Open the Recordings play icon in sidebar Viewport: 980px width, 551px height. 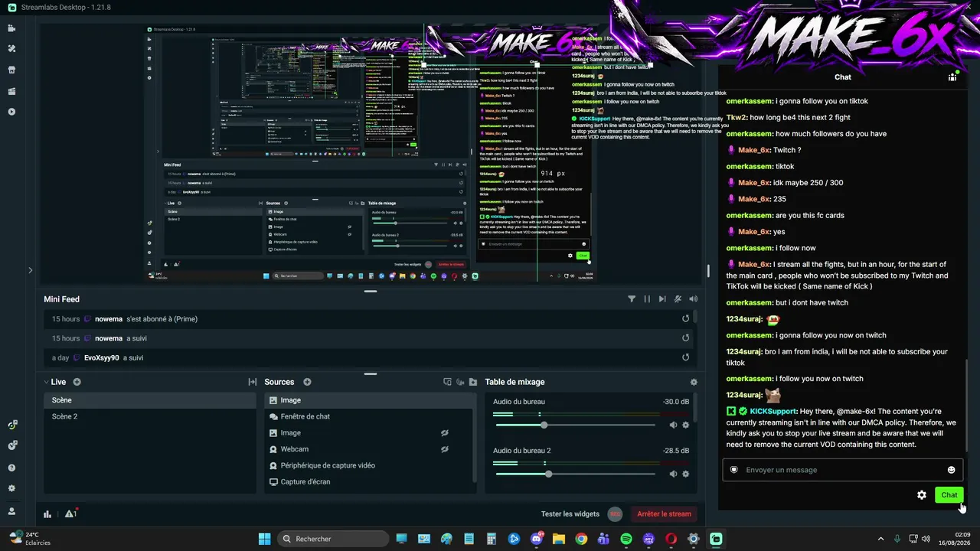(x=11, y=112)
